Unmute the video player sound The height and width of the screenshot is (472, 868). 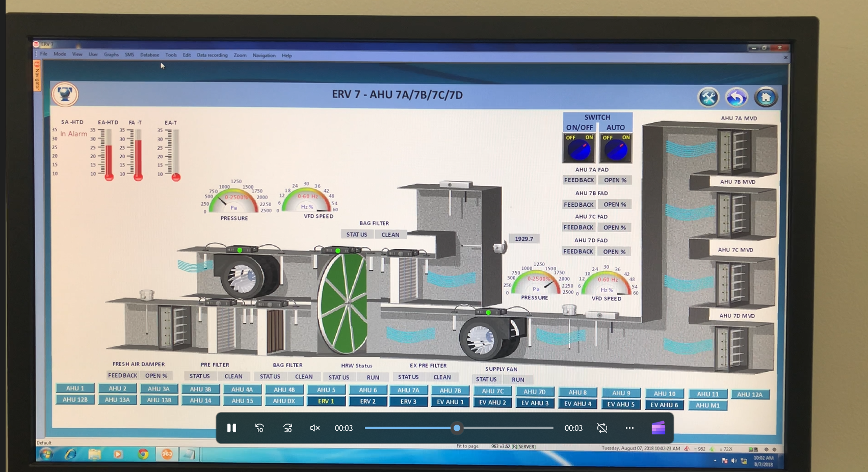coord(315,428)
